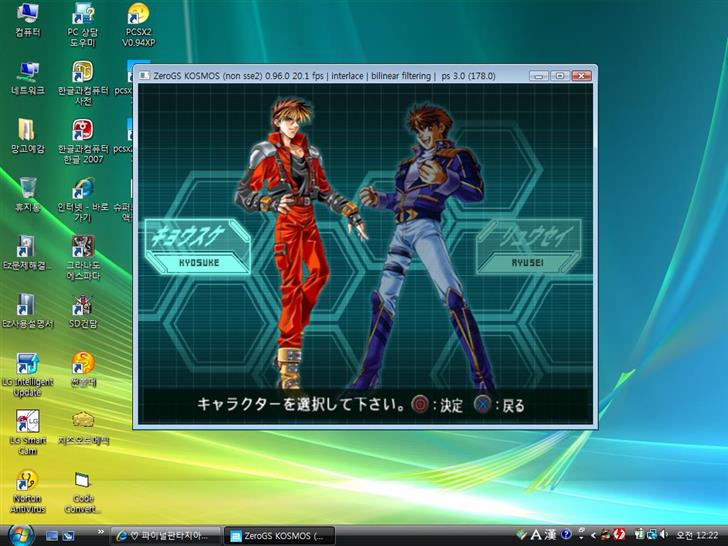Screen dimensions: 728x546
Task: Switch to 파이널판타지아 Internet Explorer taskbar button
Action: coord(165,536)
